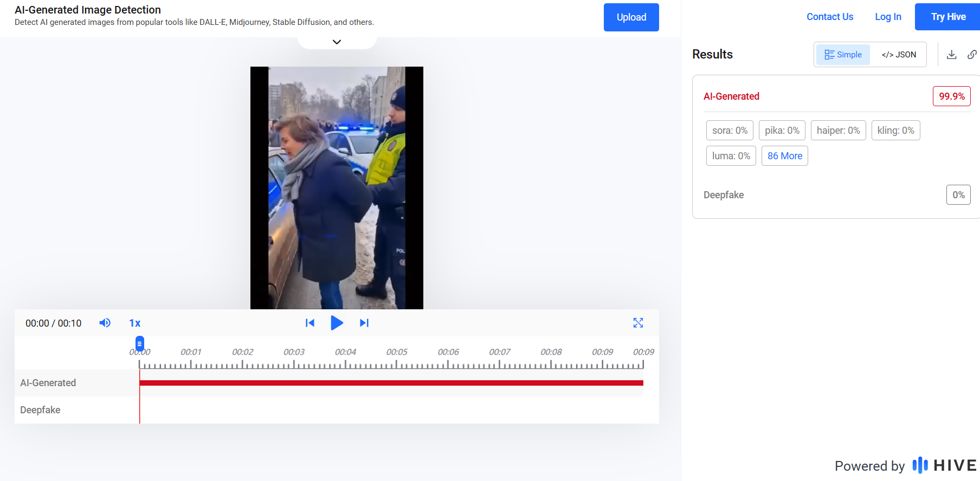Click the sora: 0% tag
980x481 pixels.
(x=730, y=131)
